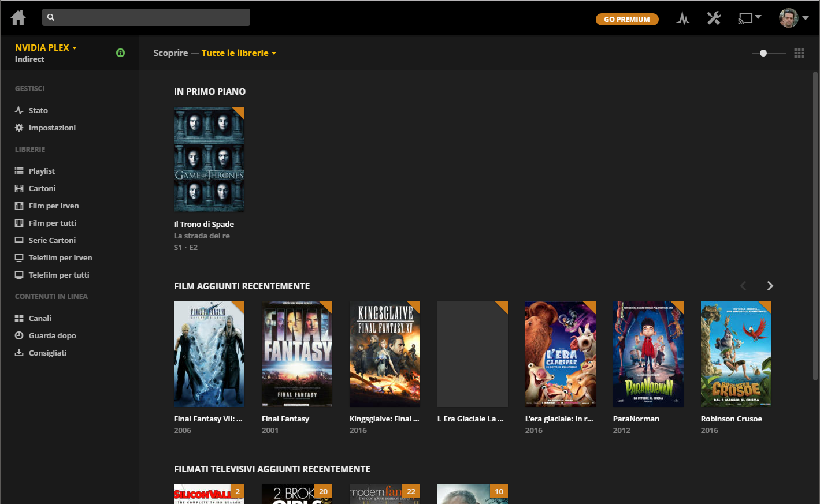The width and height of the screenshot is (820, 504).
Task: Go to the Plex home icon
Action: click(x=18, y=18)
